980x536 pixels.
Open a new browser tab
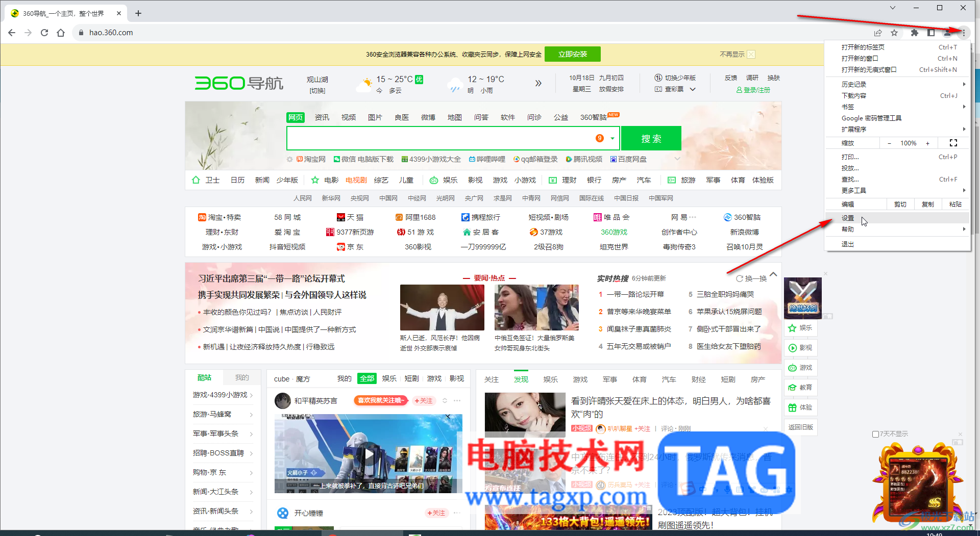click(138, 13)
